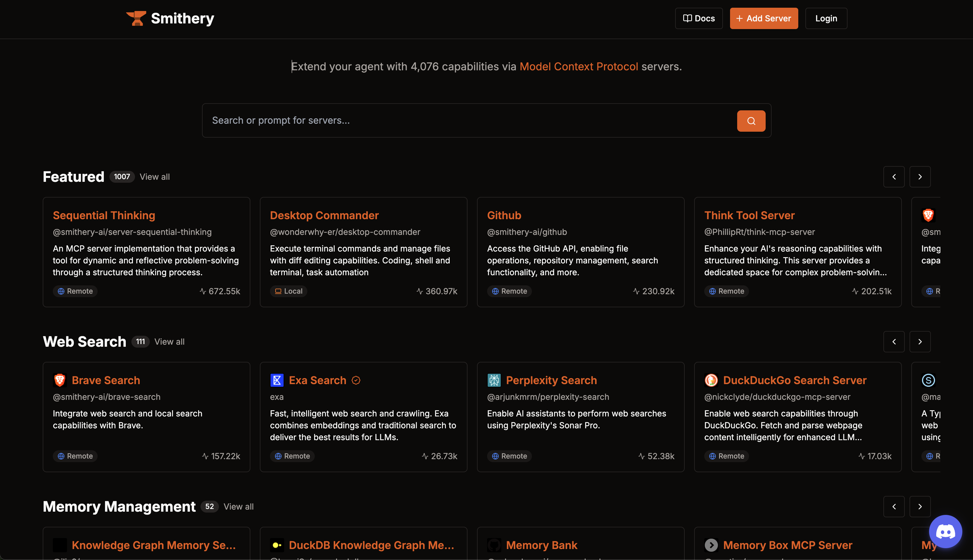This screenshot has height=560, width=973.
Task: Click the 157.22k usage stat
Action: [221, 456]
